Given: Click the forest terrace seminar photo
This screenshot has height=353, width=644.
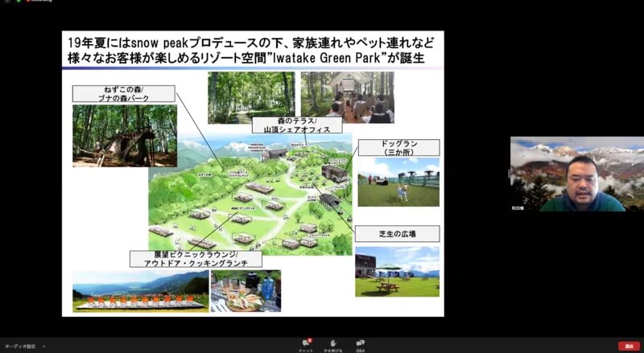Looking at the screenshot, I should pyautogui.click(x=348, y=97).
